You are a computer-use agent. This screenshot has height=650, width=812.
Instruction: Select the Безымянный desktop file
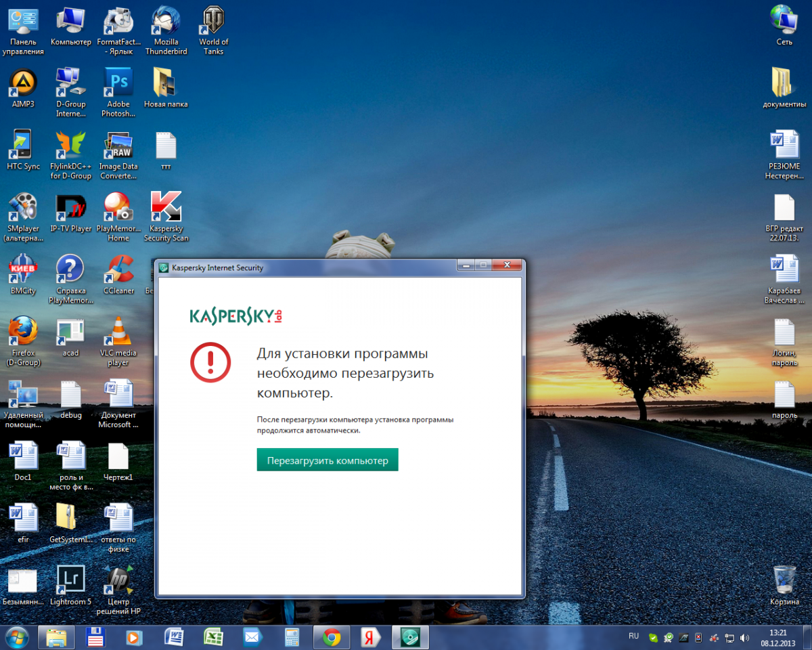tap(23, 586)
